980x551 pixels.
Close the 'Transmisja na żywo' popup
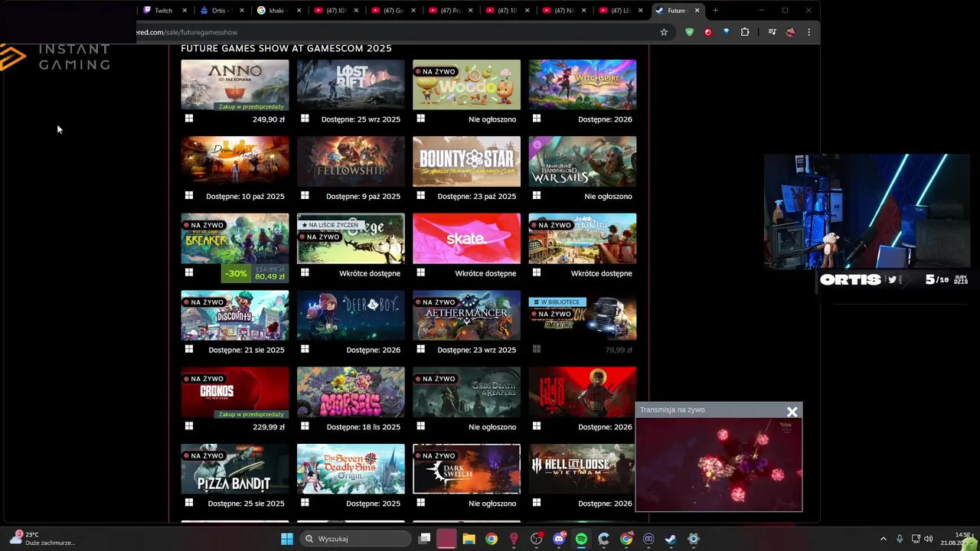pyautogui.click(x=792, y=412)
